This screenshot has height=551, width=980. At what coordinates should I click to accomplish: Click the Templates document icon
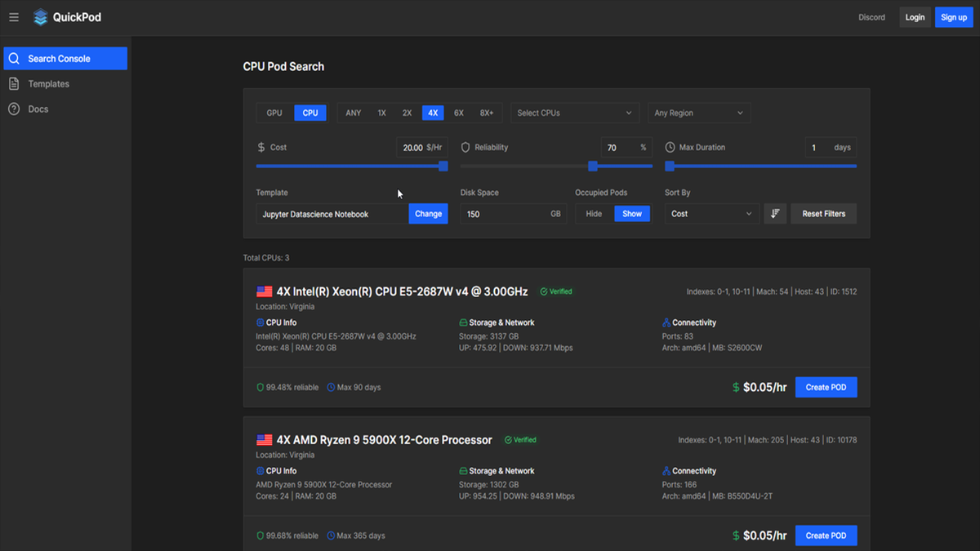[x=14, y=84]
